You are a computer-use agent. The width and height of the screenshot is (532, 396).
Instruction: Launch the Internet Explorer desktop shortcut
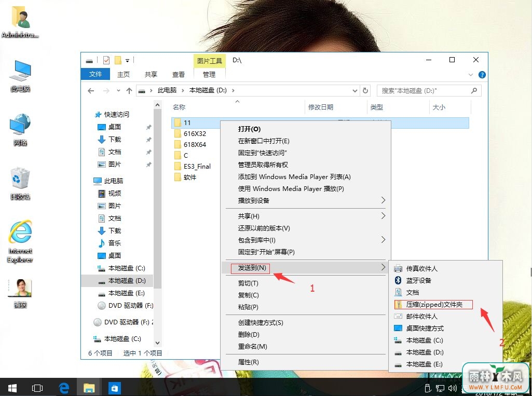point(20,242)
